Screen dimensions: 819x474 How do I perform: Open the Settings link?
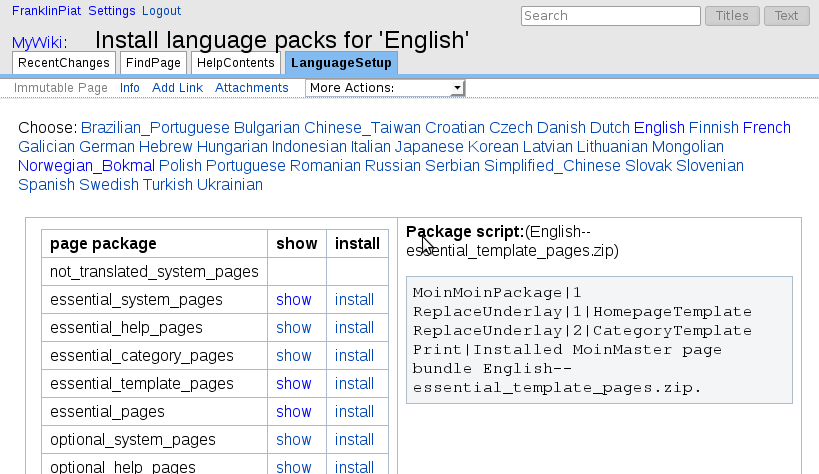tap(112, 10)
